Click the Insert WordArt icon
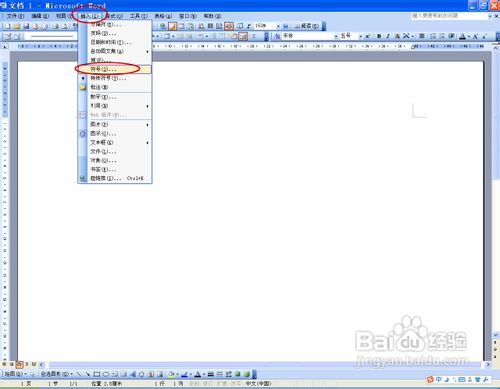 pyautogui.click(x=133, y=374)
